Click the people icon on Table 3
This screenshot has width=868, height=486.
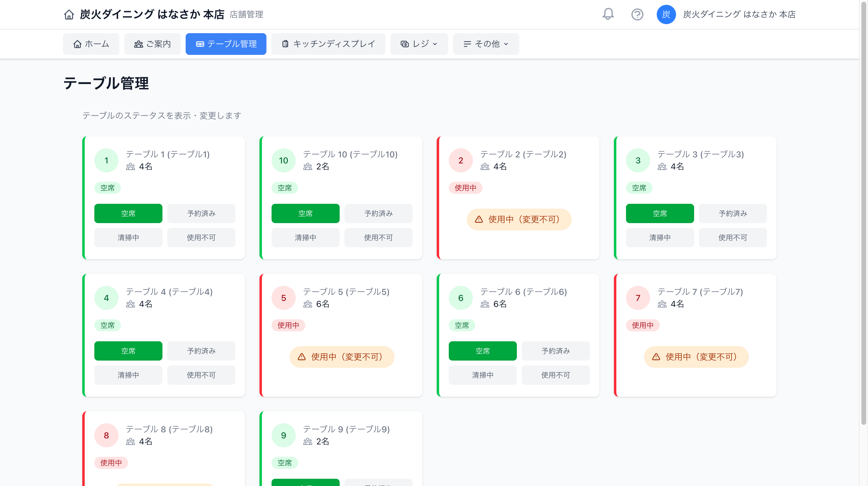click(x=662, y=166)
